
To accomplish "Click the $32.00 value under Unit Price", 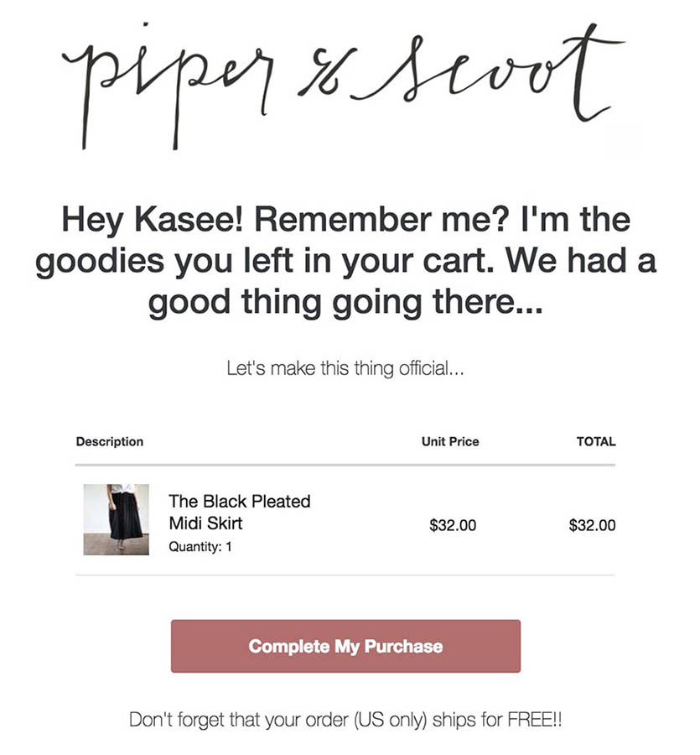I will tap(453, 525).
